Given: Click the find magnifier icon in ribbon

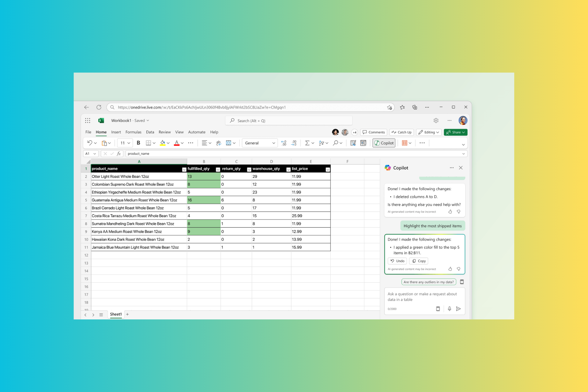Looking at the screenshot, I should [x=335, y=143].
